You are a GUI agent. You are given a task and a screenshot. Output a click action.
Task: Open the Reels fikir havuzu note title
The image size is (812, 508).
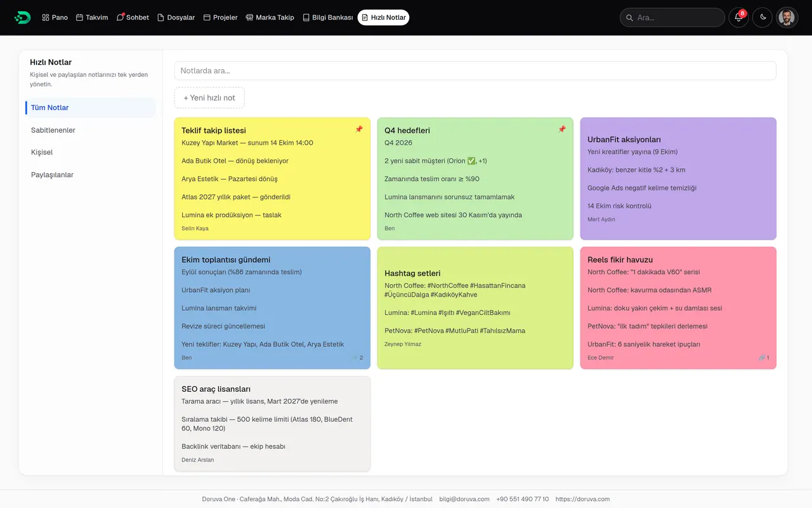620,260
